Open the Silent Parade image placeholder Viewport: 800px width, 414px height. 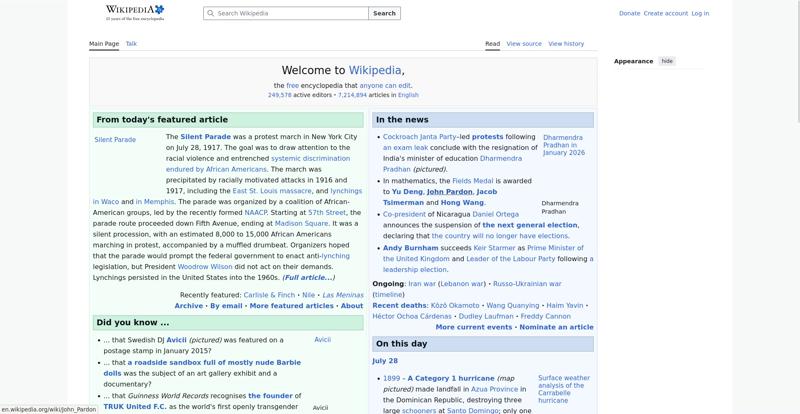115,139
